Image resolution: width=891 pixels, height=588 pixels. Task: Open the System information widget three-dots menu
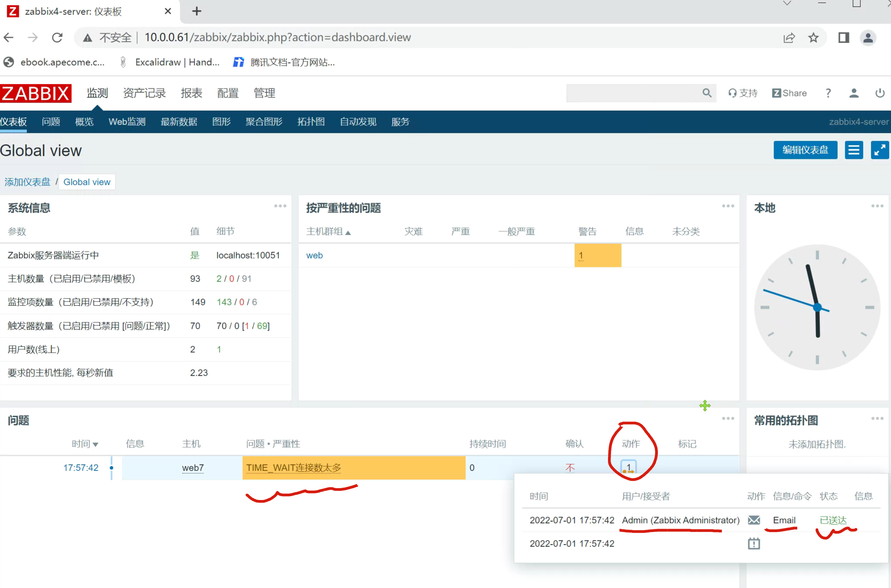(280, 206)
